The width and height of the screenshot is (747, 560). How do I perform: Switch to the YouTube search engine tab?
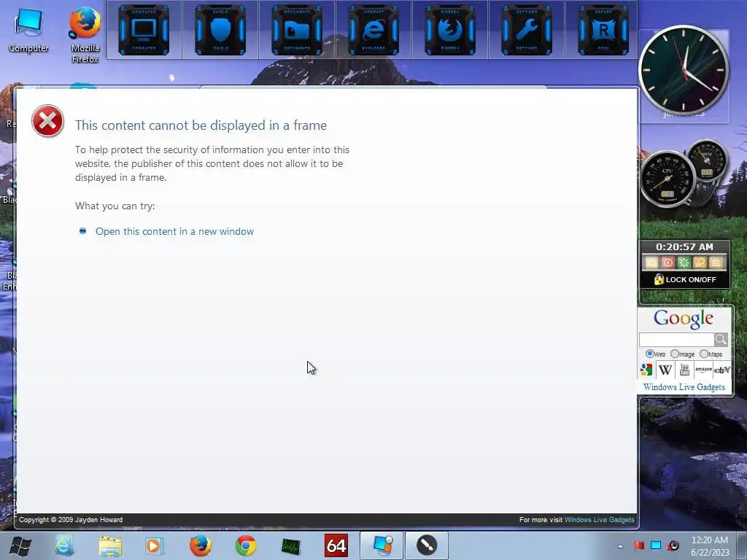click(684, 370)
